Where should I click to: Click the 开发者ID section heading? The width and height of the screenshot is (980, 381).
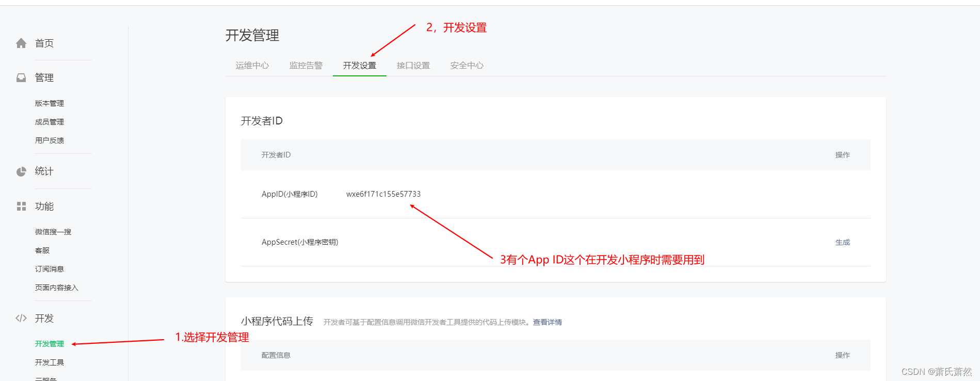click(262, 121)
